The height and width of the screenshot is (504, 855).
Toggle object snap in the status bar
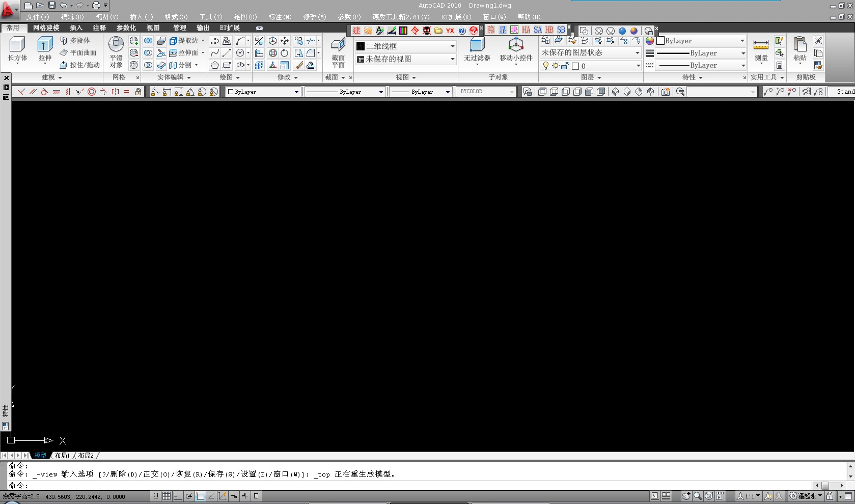(200, 496)
